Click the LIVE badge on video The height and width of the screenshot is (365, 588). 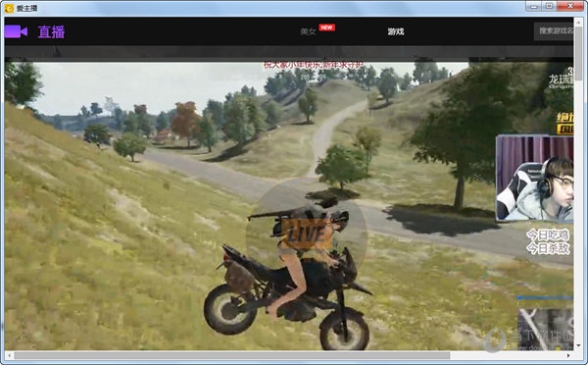pos(307,234)
